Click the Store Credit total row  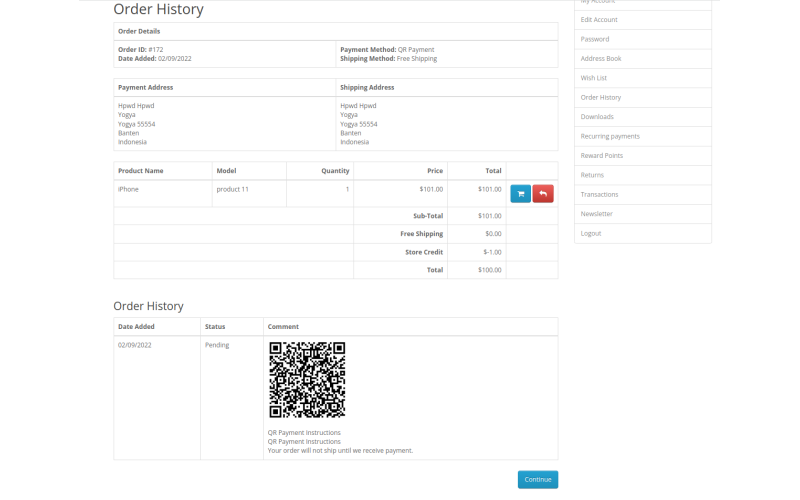click(x=336, y=252)
